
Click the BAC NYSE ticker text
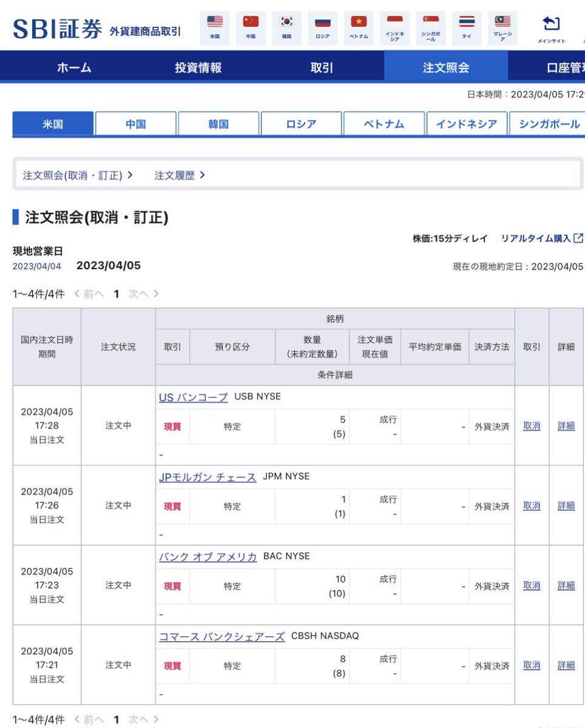(286, 556)
